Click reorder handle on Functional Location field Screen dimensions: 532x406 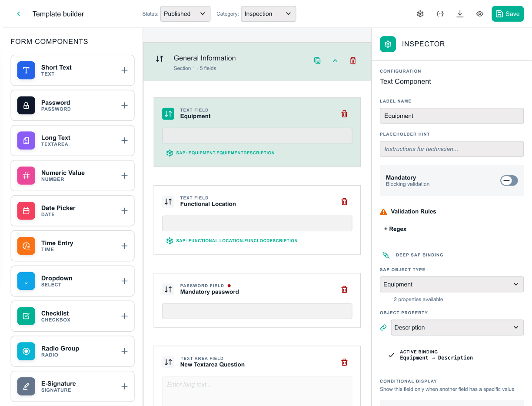coord(168,202)
